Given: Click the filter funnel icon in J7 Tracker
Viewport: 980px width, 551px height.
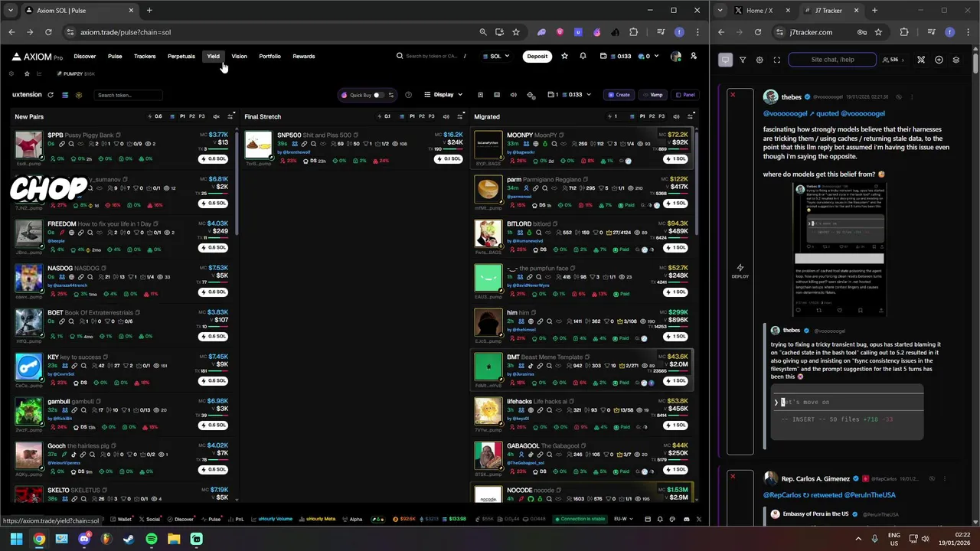Looking at the screenshot, I should pyautogui.click(x=742, y=60).
